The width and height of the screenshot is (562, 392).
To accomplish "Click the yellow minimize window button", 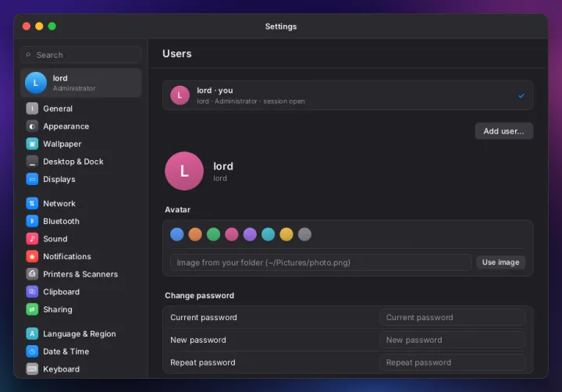I will pyautogui.click(x=40, y=27).
